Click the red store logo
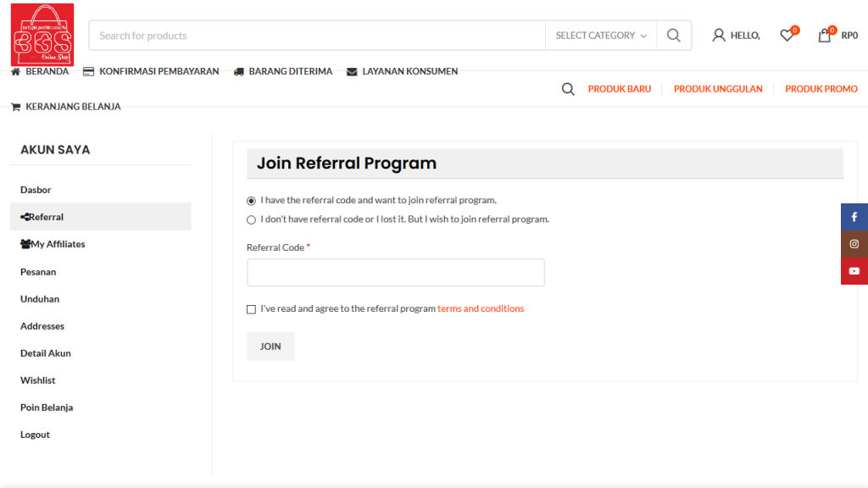Screen dimensions: 868x488 point(42,34)
